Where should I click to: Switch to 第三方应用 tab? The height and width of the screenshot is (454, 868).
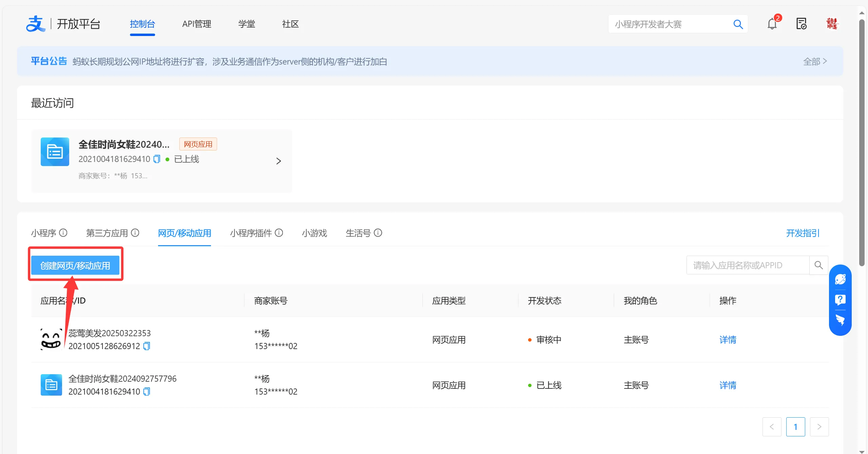[x=107, y=233]
